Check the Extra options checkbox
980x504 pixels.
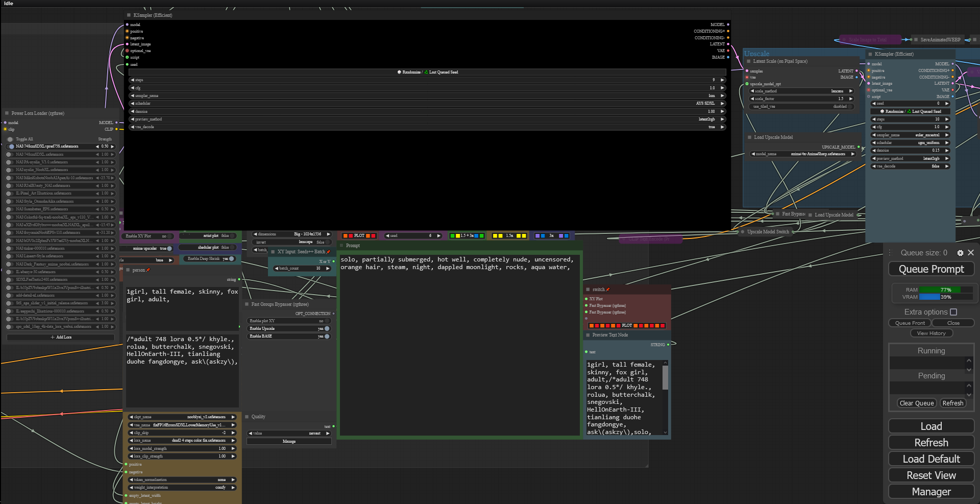(x=953, y=312)
